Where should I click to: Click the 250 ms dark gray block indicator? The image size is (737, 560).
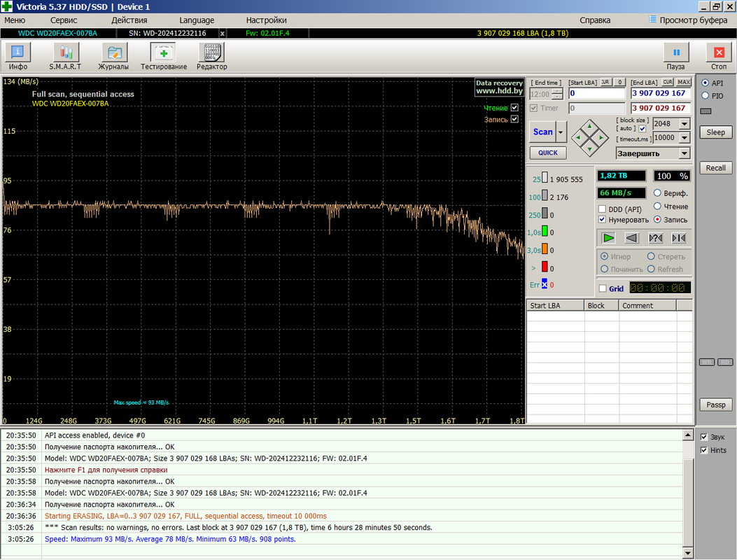pos(545,213)
